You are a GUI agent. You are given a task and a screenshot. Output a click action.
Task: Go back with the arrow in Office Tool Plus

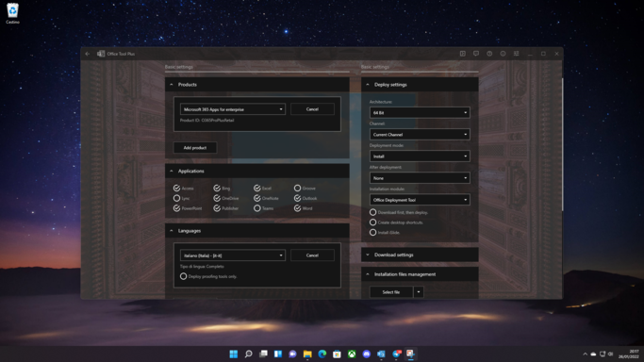pyautogui.click(x=88, y=54)
